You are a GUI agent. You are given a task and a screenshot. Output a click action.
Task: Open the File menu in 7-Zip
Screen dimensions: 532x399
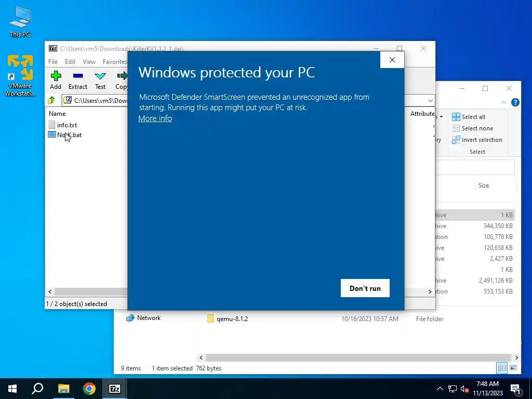[x=53, y=62]
